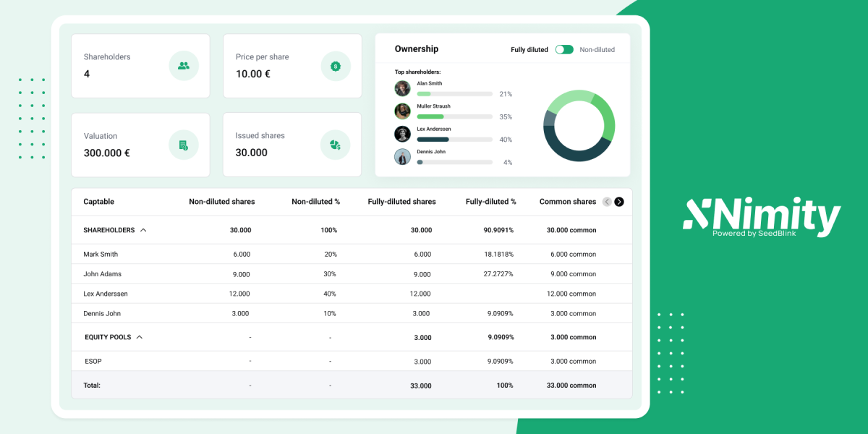Click the Fully-diluted % column header
The image size is (868, 434).
coord(491,202)
